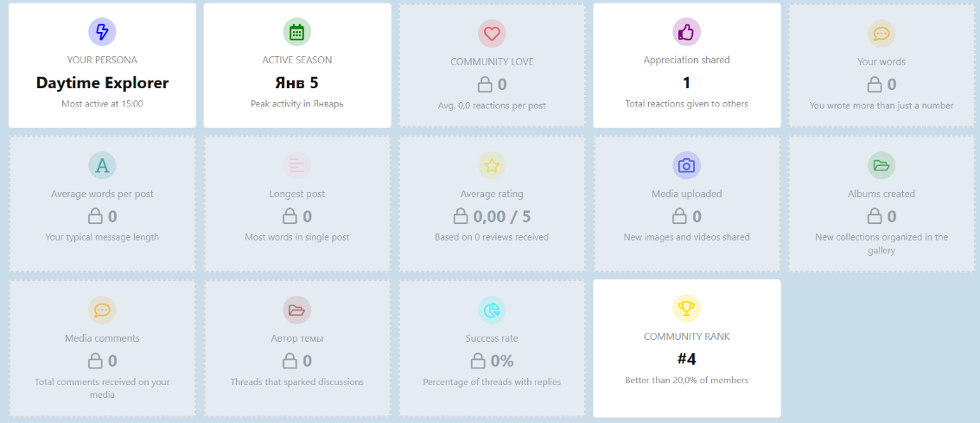The height and width of the screenshot is (423, 980).
Task: Click the trophy Community Rank icon
Action: pos(686,308)
